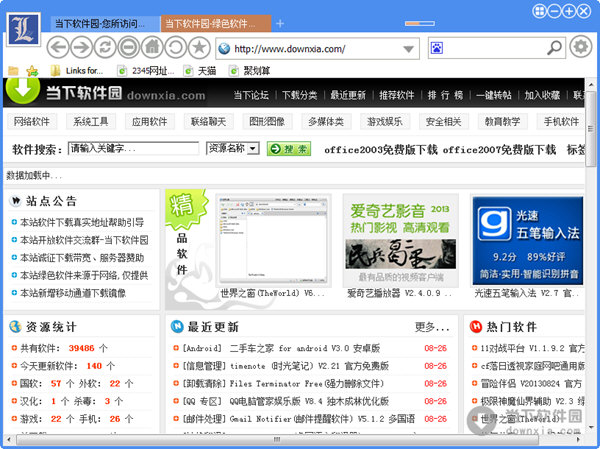Image resolution: width=600 pixels, height=449 pixels.
Task: Click the star favorites button in toolbar
Action: coord(199,47)
